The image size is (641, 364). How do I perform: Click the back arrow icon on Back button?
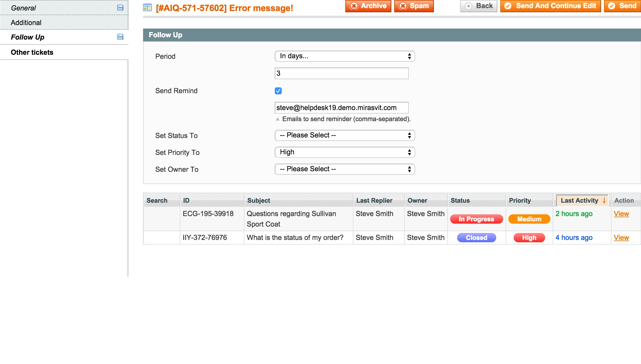point(469,6)
